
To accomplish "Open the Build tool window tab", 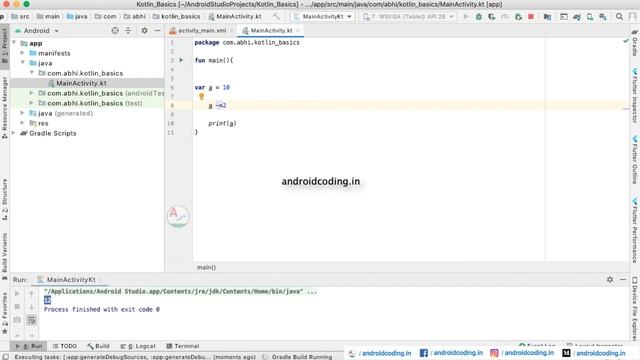I will point(98,346).
